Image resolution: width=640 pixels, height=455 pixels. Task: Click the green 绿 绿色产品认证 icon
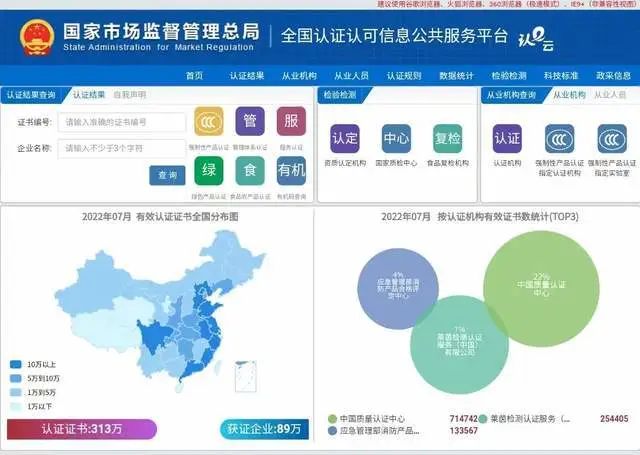(x=208, y=171)
